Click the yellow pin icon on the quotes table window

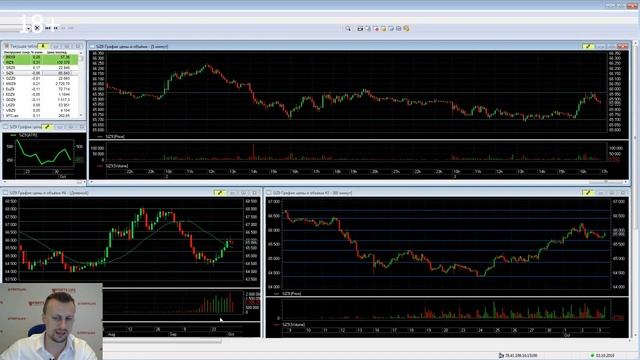[x=43, y=46]
